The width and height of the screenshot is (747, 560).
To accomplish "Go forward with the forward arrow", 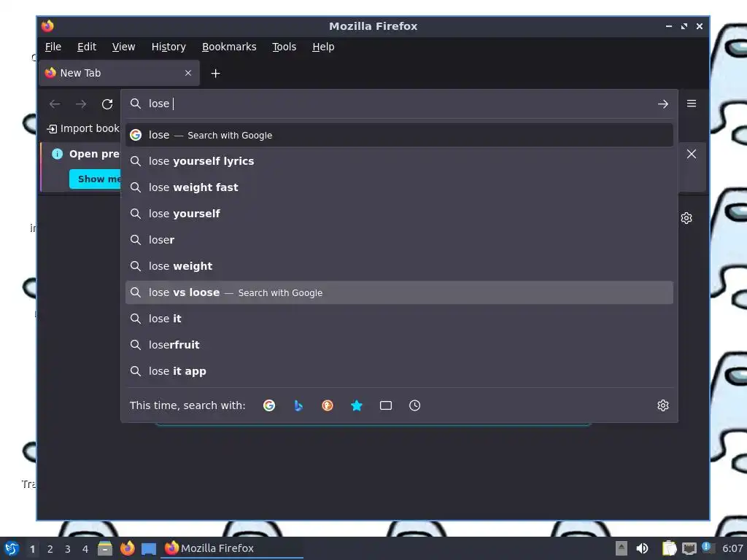I will [81, 104].
